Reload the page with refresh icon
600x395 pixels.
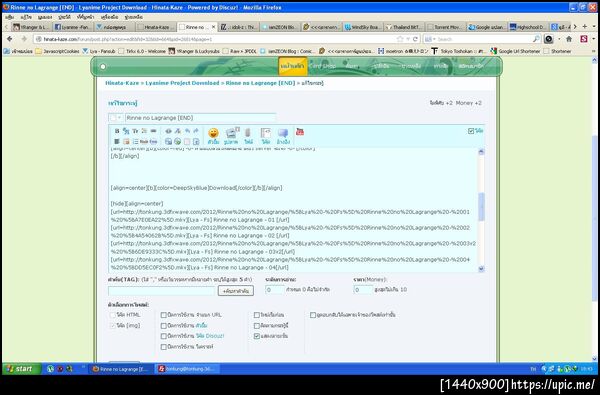[415, 39]
